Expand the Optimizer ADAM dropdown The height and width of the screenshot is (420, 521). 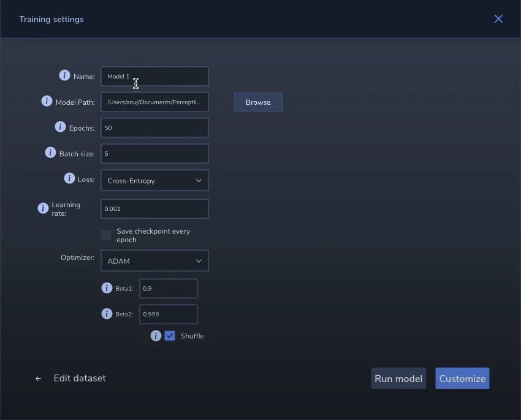[154, 261]
